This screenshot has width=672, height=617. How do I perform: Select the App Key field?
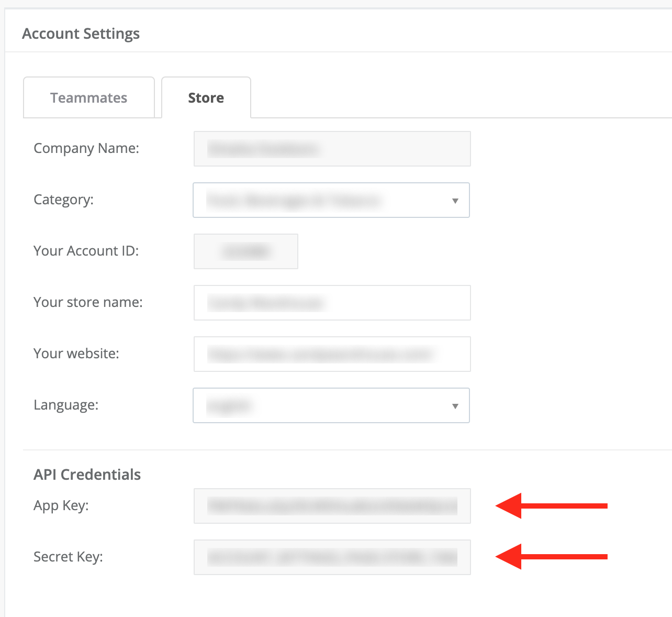pyautogui.click(x=332, y=506)
